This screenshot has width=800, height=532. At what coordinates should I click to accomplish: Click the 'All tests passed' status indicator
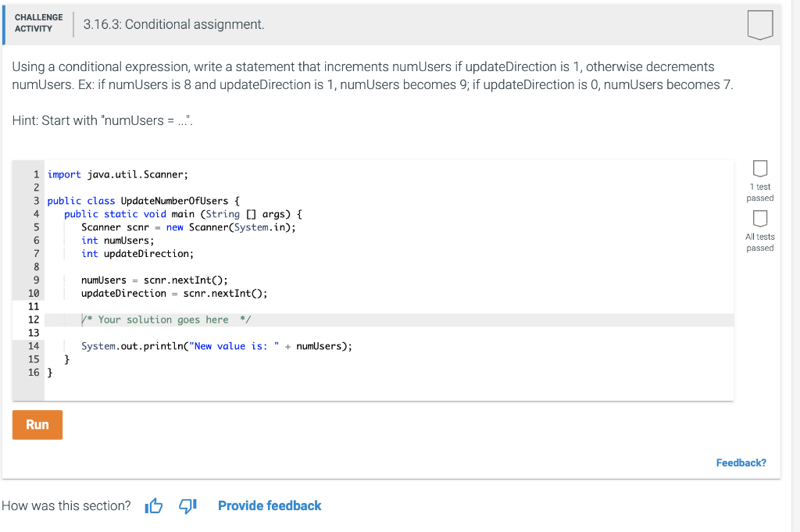point(759,242)
